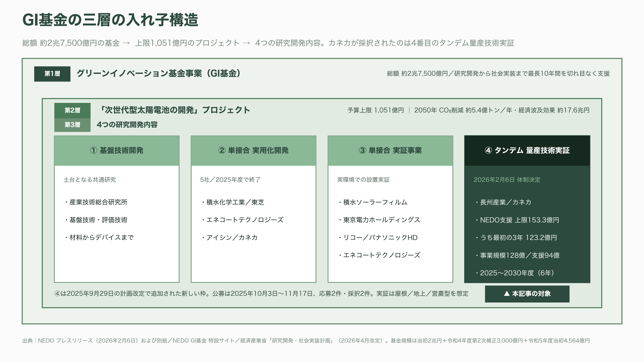Click the ③ 単接合 実証事業 card header
The height and width of the screenshot is (362, 644).
[x=390, y=151]
